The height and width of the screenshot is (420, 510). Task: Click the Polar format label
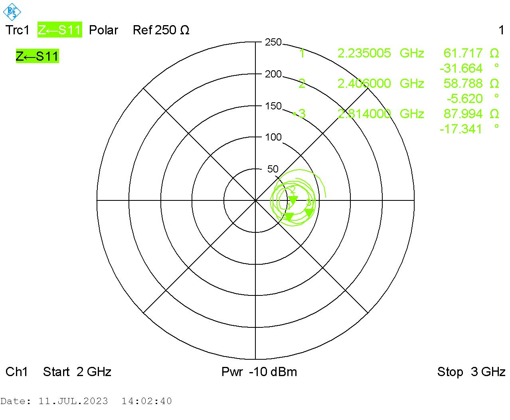pyautogui.click(x=103, y=30)
